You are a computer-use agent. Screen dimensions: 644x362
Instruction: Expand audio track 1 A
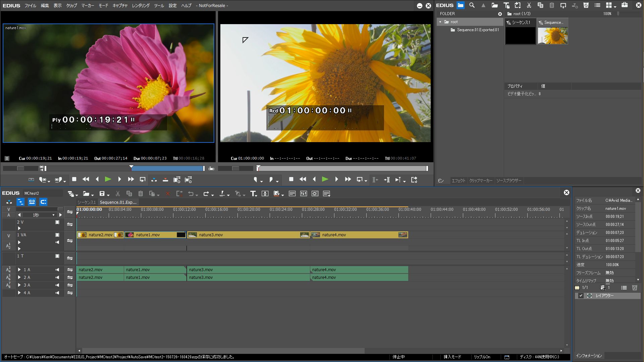(x=19, y=270)
